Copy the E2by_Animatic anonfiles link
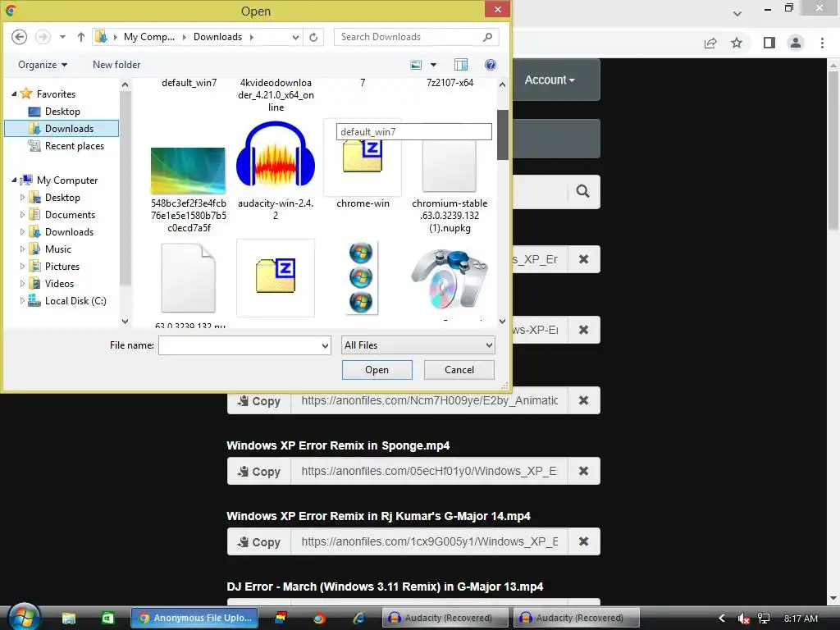The image size is (840, 630). (259, 400)
